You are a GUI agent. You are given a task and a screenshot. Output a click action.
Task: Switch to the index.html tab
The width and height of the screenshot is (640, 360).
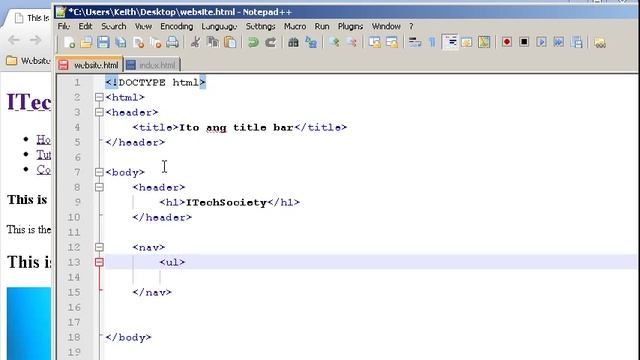(151, 64)
